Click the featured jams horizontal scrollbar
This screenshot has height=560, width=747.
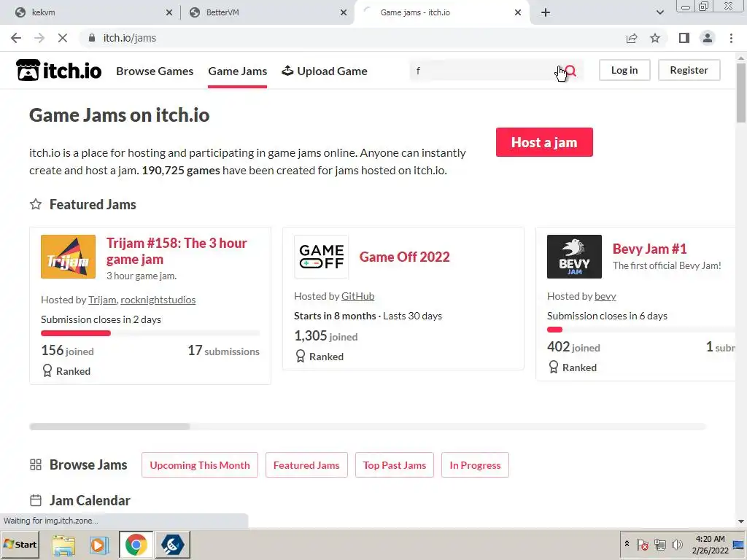pos(109,426)
